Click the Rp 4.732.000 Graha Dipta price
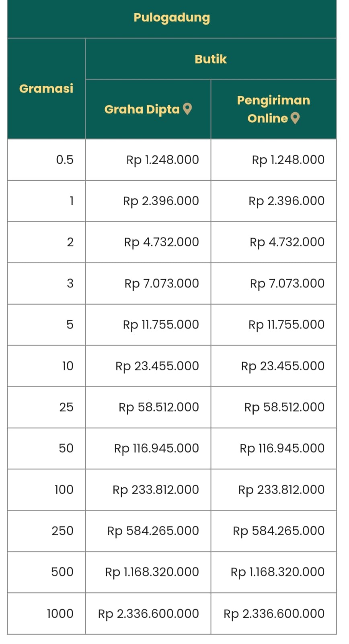 (161, 242)
